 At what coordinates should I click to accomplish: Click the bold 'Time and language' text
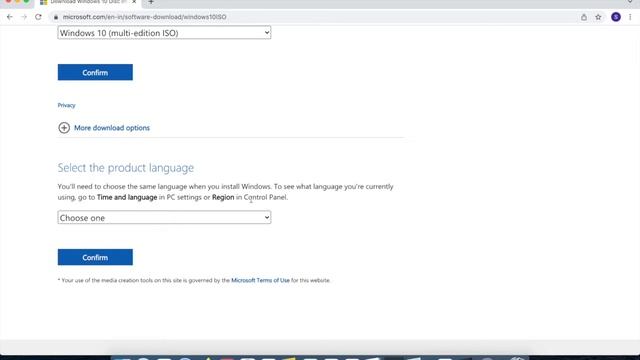pos(127,197)
